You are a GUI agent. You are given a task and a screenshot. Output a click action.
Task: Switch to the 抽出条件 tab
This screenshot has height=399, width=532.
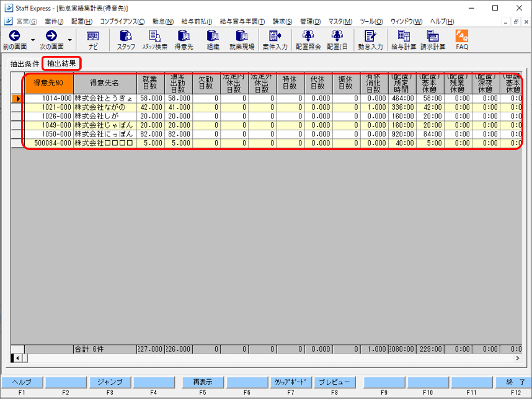pyautogui.click(x=24, y=64)
